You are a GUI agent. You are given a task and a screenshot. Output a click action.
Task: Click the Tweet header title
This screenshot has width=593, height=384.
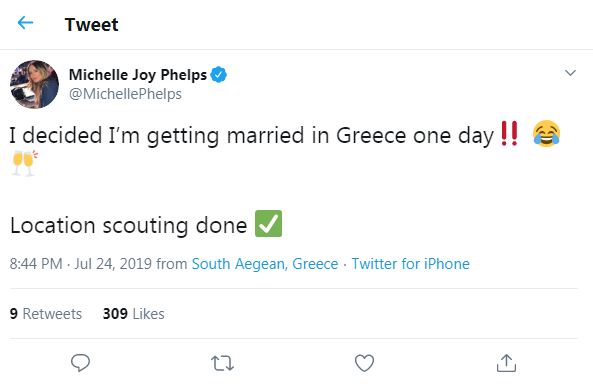(91, 25)
